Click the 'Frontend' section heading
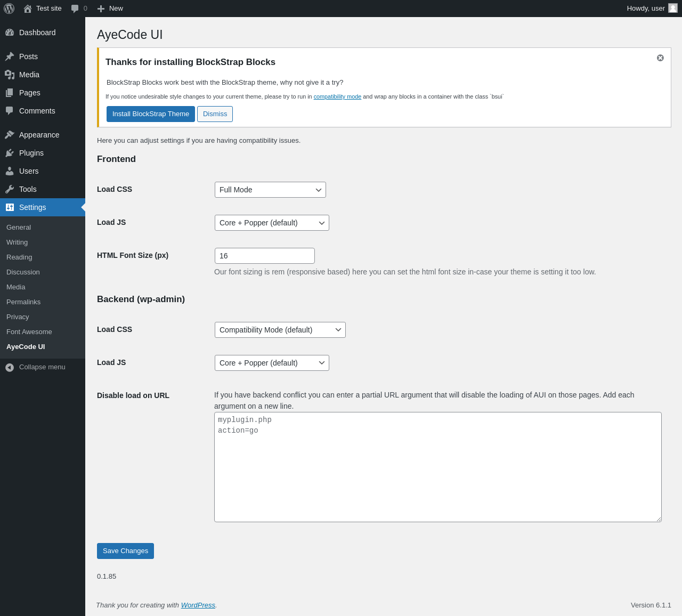Viewport: 682px width, 616px height. tap(116, 159)
